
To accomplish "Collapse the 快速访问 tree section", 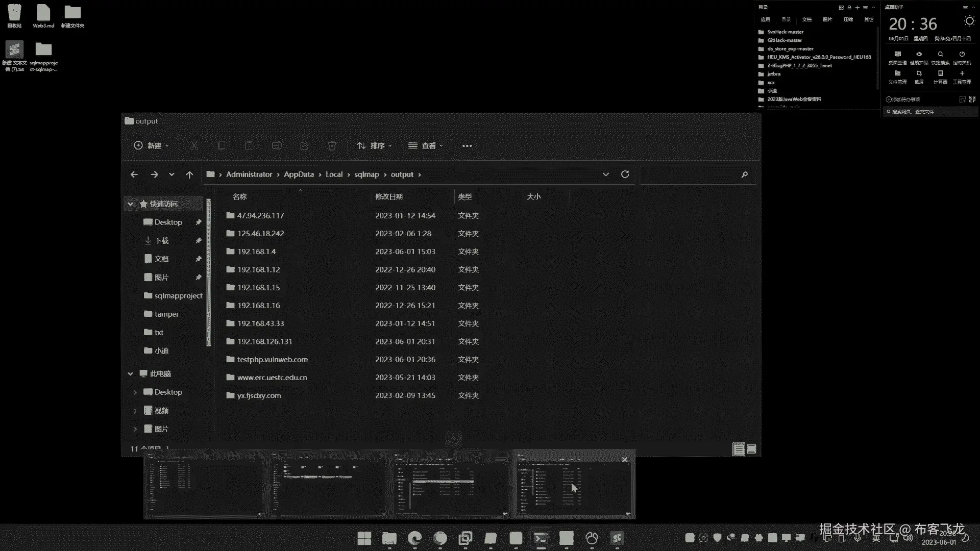I will (130, 204).
